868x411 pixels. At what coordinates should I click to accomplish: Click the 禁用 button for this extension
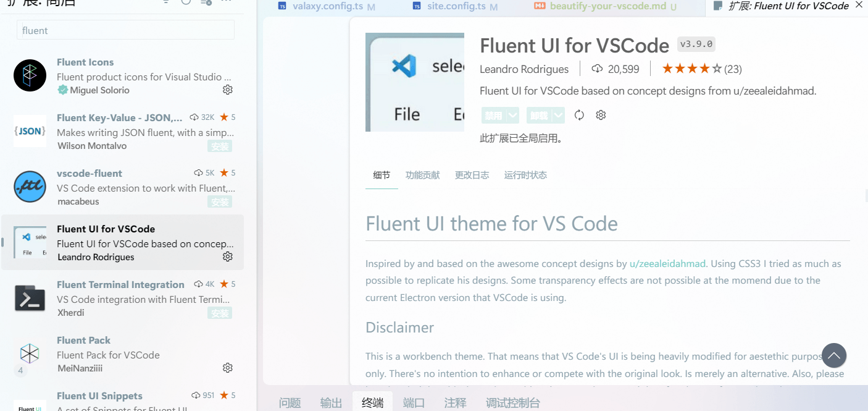[x=493, y=115]
